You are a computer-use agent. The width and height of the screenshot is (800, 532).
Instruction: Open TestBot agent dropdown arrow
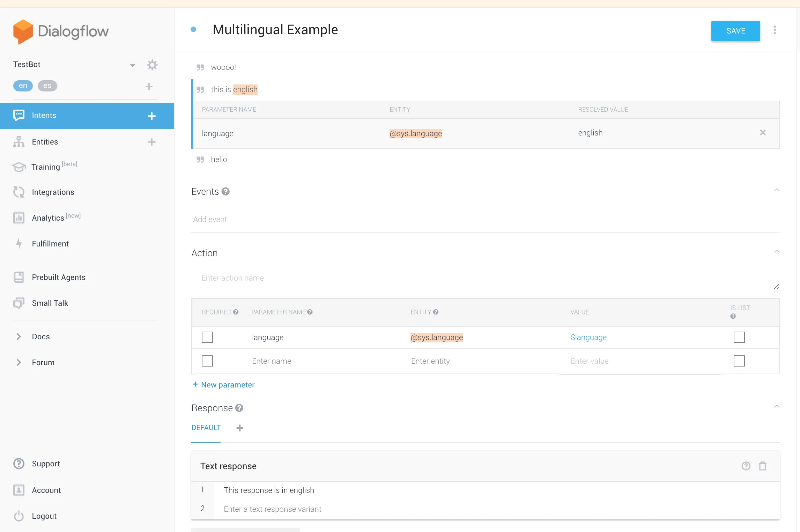[133, 65]
